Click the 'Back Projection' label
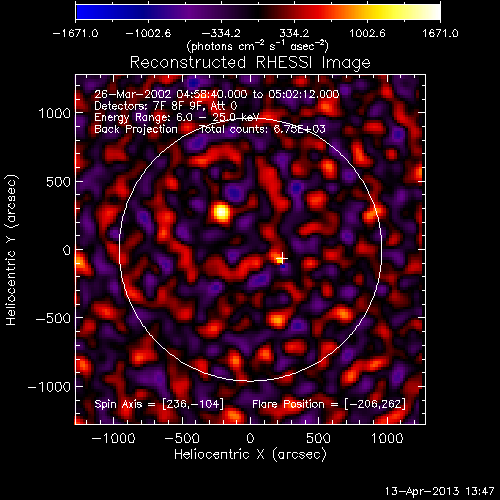Image resolution: width=500 pixels, height=500 pixels. [x=136, y=129]
